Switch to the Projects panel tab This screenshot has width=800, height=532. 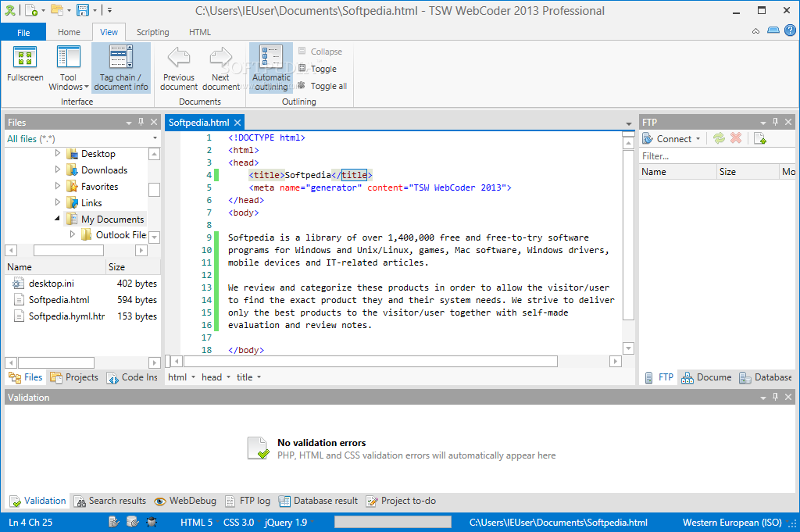pyautogui.click(x=74, y=377)
